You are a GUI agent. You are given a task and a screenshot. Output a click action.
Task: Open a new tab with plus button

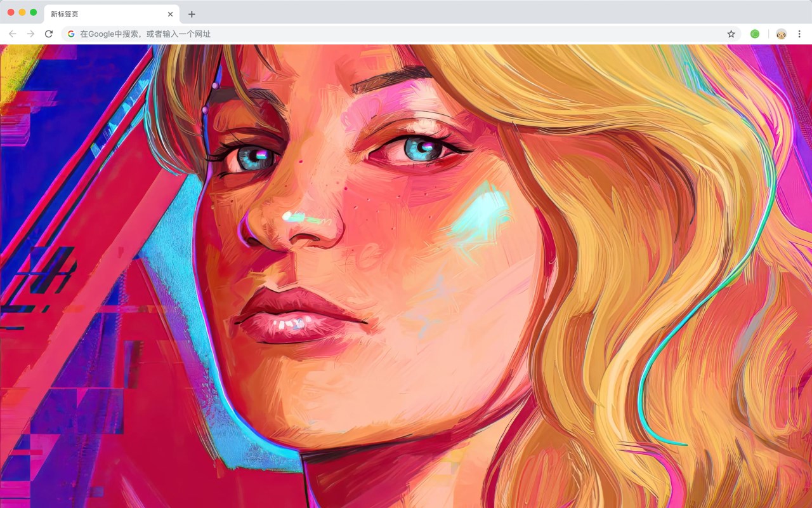[x=192, y=14]
